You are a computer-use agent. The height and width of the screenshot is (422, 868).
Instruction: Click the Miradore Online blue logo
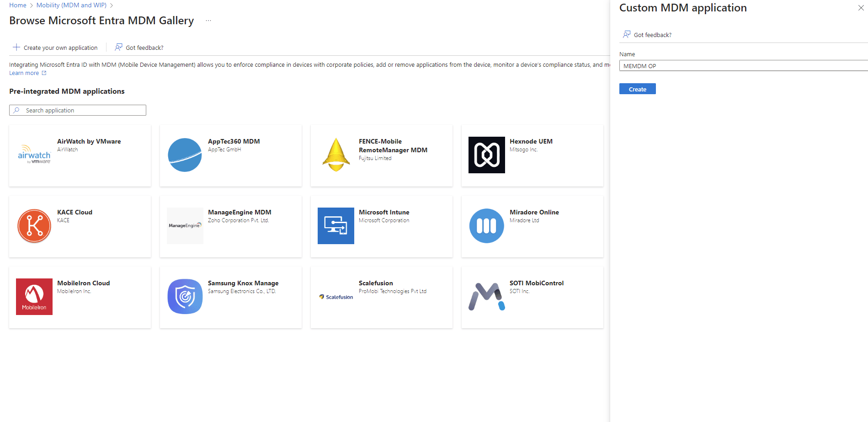tap(486, 226)
